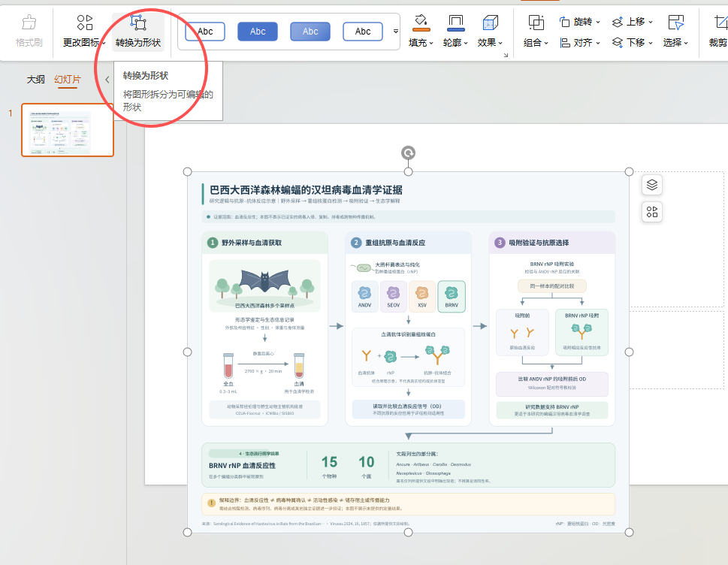
Task: Click the layers floating button beside the graphic
Action: pos(652,185)
